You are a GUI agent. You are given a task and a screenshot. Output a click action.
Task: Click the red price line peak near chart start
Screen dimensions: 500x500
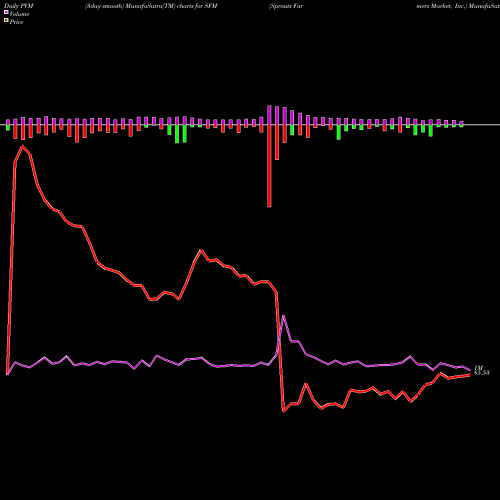coord(23,146)
